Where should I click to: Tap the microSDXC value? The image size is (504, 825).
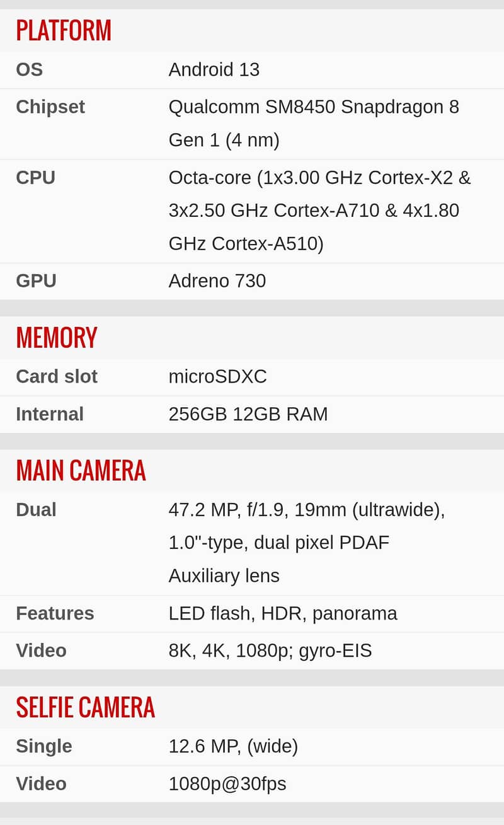[x=218, y=377]
